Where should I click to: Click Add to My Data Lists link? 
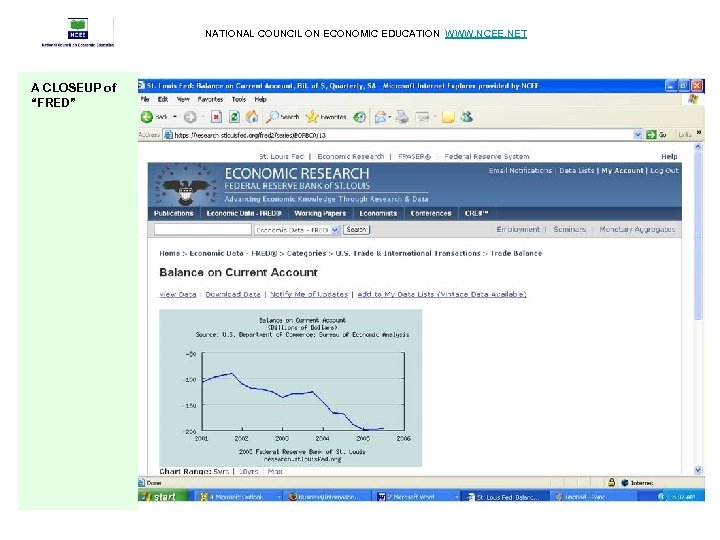(442, 294)
